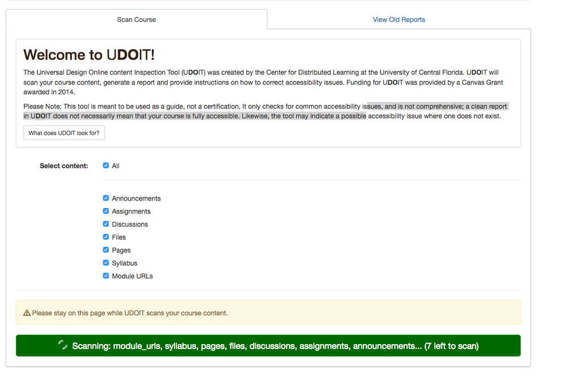Click the Select content: label
Screen dimensions: 564x392
pyautogui.click(x=64, y=166)
